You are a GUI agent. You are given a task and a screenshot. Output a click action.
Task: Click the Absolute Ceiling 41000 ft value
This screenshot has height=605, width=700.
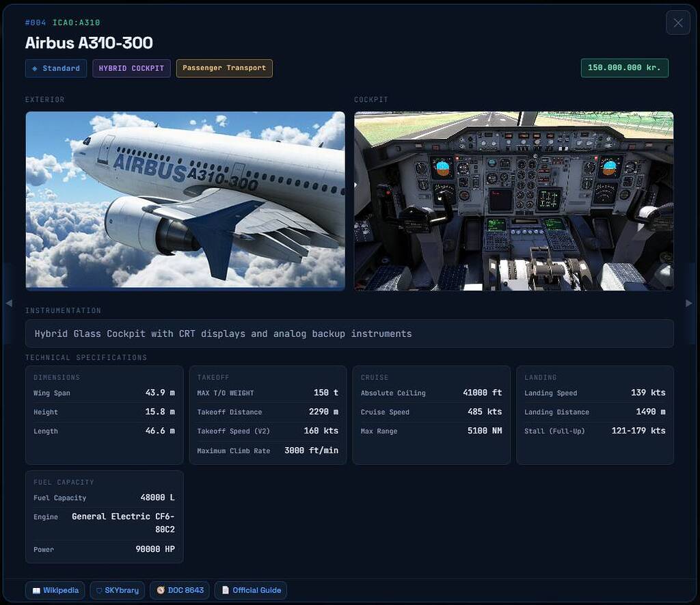[x=482, y=393]
